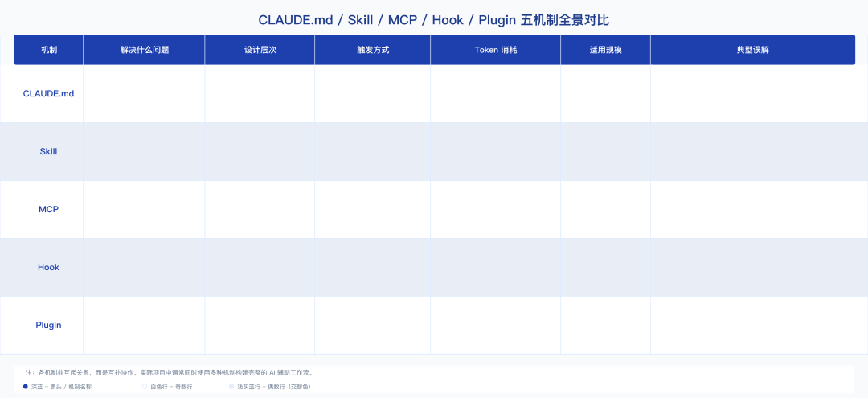Click the legend text '深蓝 = 表头 / 机制名称'
Screen dimensions: 868x398
pyautogui.click(x=61, y=387)
